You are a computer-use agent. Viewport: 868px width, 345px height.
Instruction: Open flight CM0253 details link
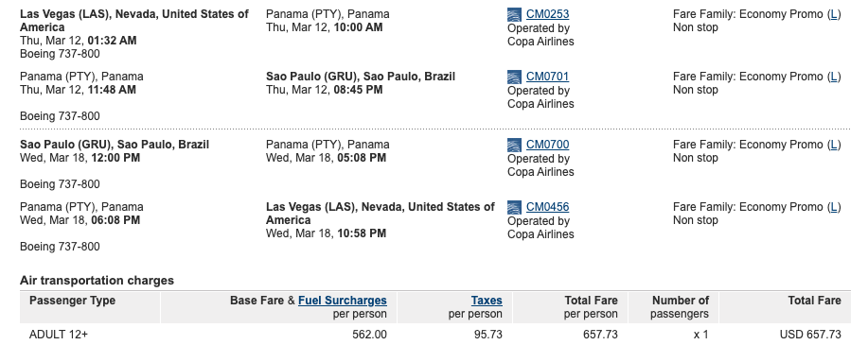pos(547,14)
